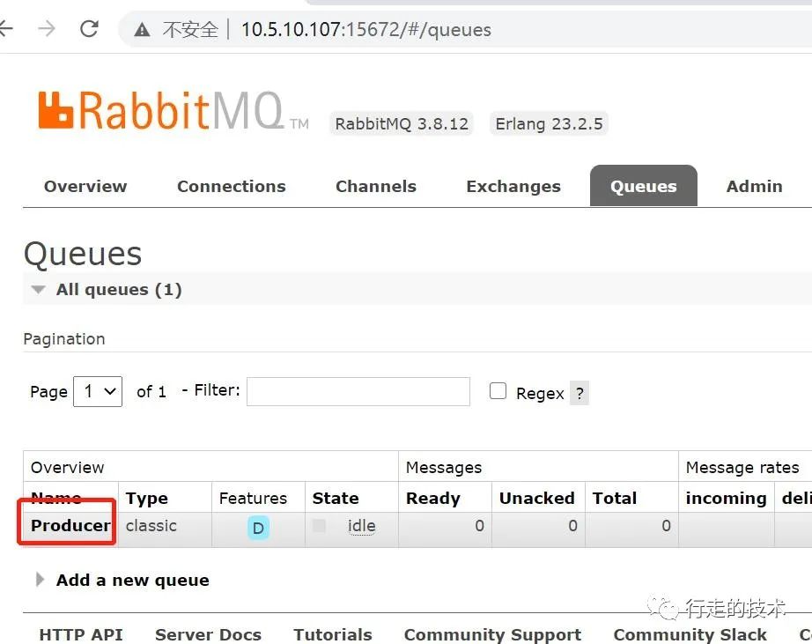Switch to the Admin tab
This screenshot has width=812, height=644.
[755, 186]
